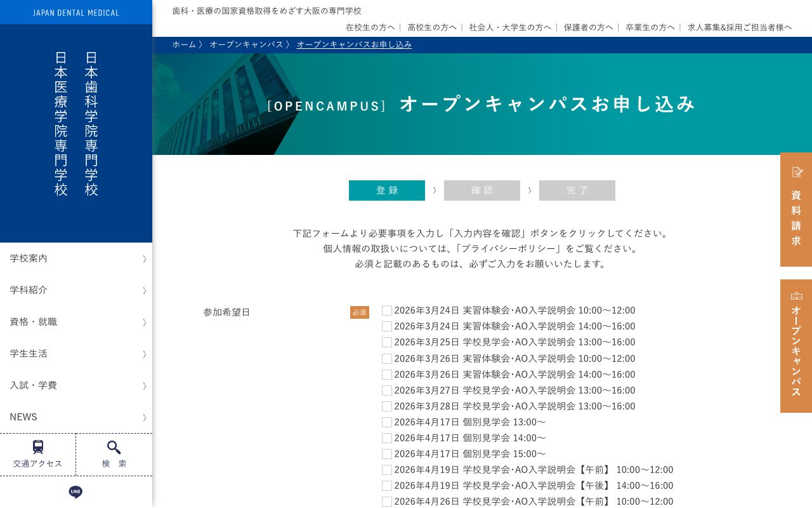Open the オープンキャンパス orange side tab
Viewport: 812px width, 508px height.
[x=796, y=346]
